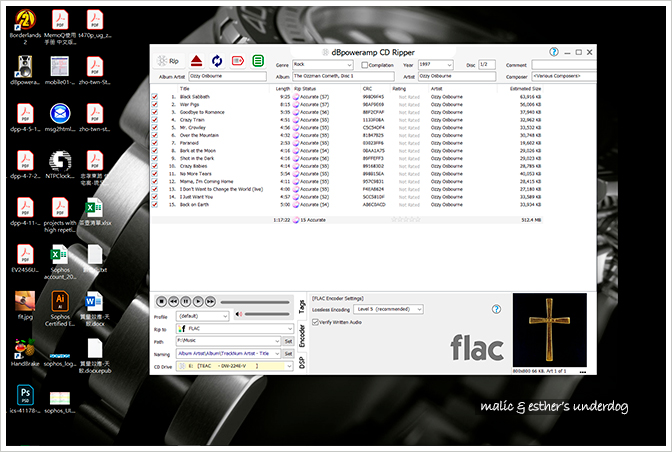Stop playback in the CD Ripper player

coord(161,302)
